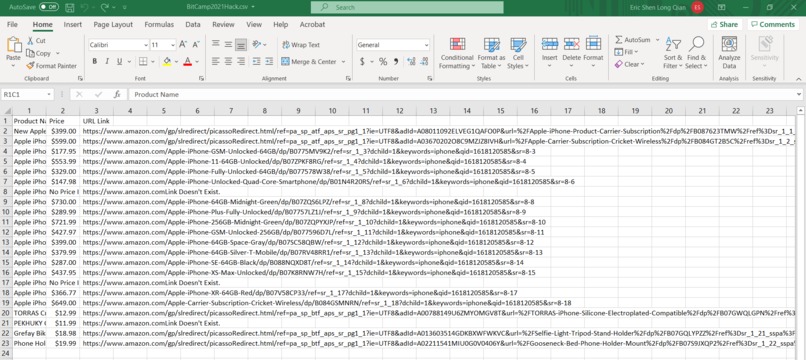This screenshot has width=806, height=360.
Task: Click the Comments button
Action: [x=773, y=24]
